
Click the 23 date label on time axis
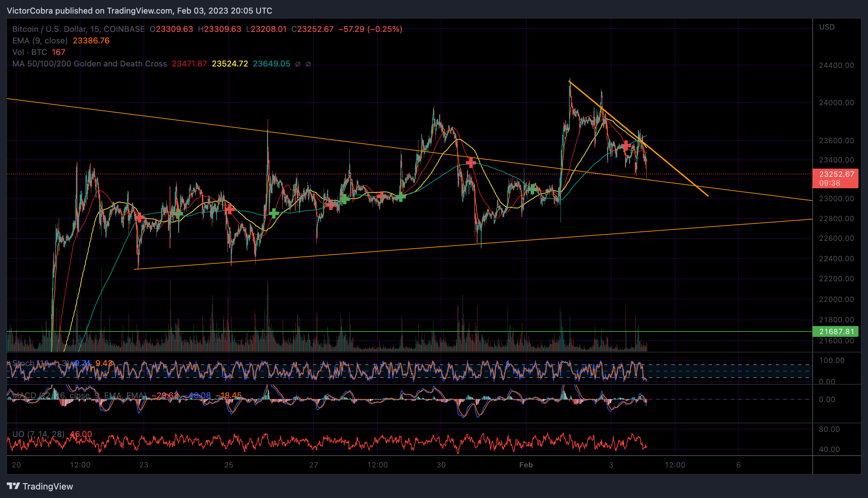point(144,465)
